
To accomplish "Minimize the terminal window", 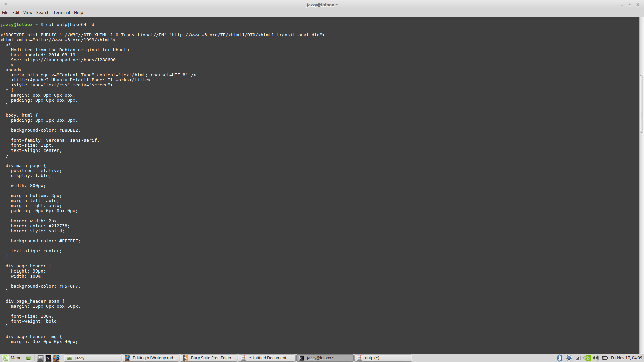I will (x=622, y=5).
